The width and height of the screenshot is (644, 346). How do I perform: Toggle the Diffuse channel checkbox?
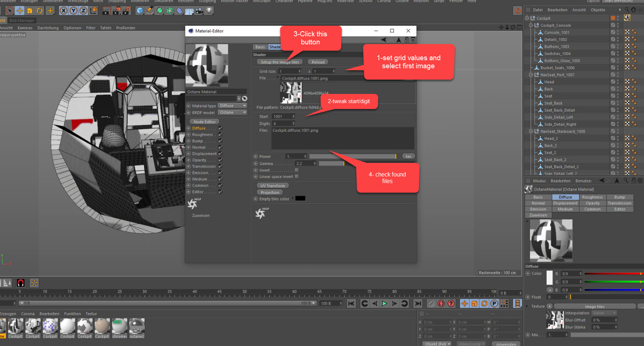[x=220, y=128]
